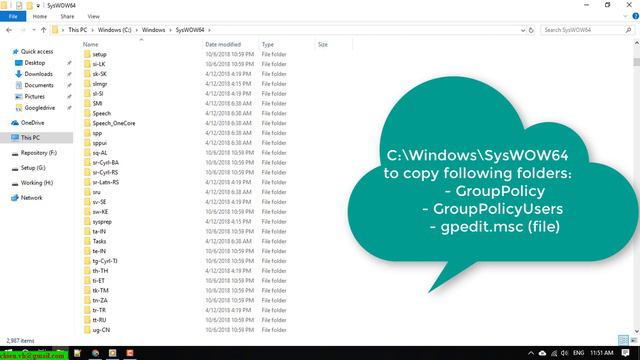This screenshot has height=360, width=640.
Task: Click the folder icon of sppui
Action: (87, 143)
